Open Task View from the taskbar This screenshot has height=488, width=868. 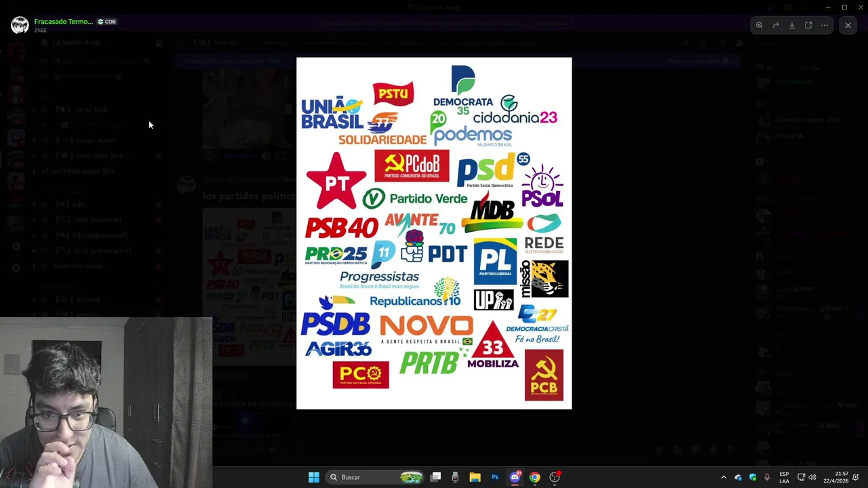[x=436, y=477]
